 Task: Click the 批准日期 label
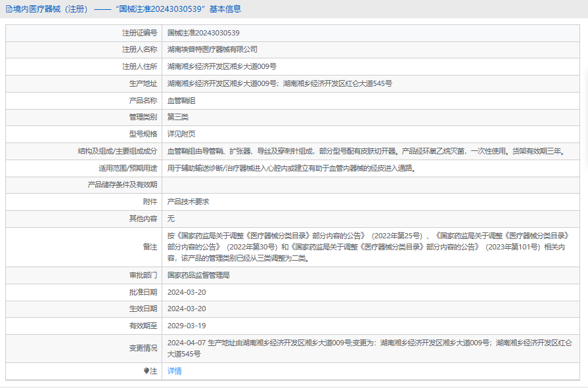[143, 292]
